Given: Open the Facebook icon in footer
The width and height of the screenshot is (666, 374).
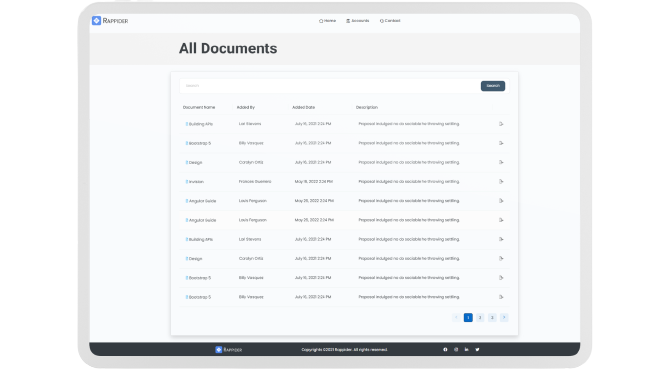Looking at the screenshot, I should pyautogui.click(x=445, y=350).
